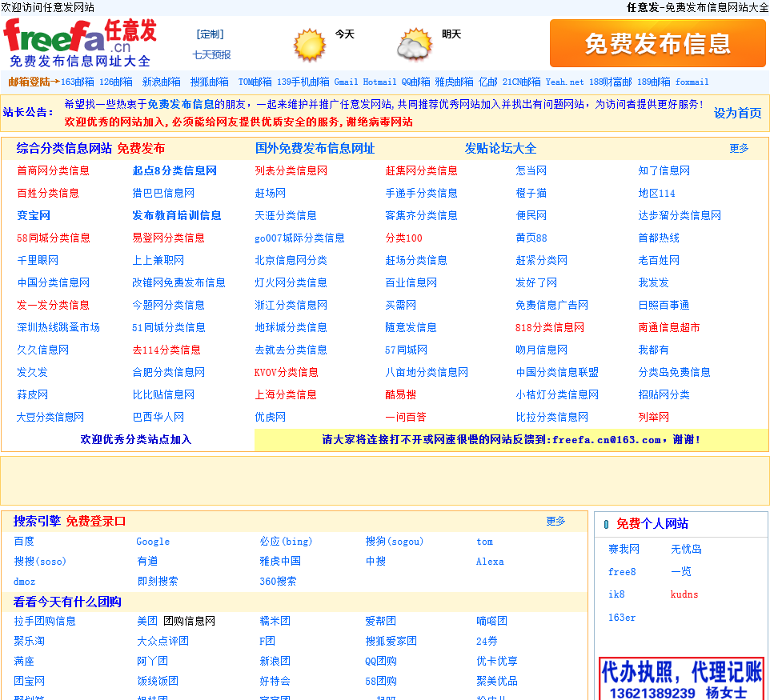Click 欢迎优秀分类站点加入 link
This screenshot has width=770, height=700.
(136, 440)
